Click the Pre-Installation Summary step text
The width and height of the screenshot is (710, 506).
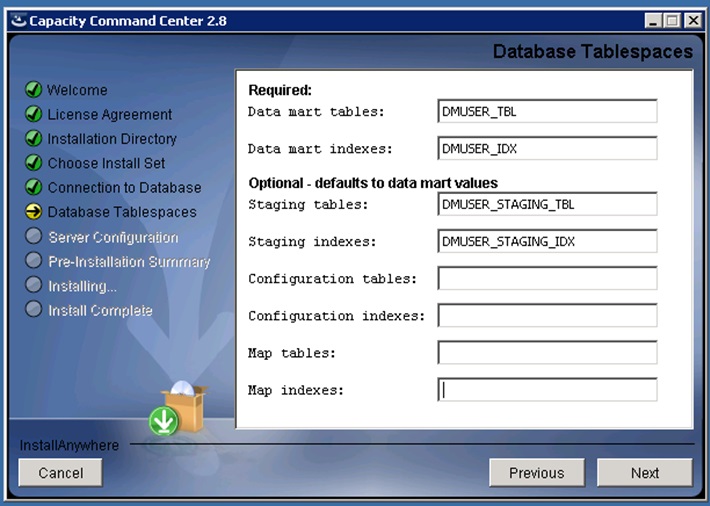point(130,262)
